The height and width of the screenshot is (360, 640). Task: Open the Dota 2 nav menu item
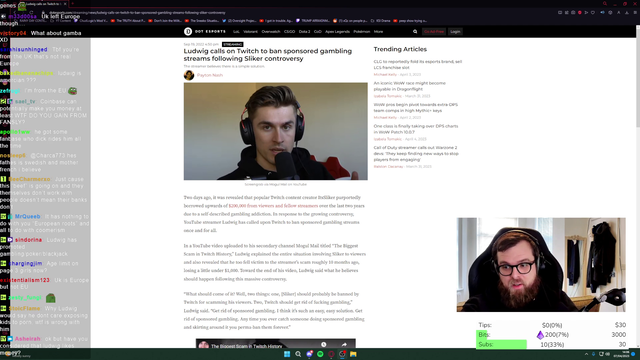point(304,31)
